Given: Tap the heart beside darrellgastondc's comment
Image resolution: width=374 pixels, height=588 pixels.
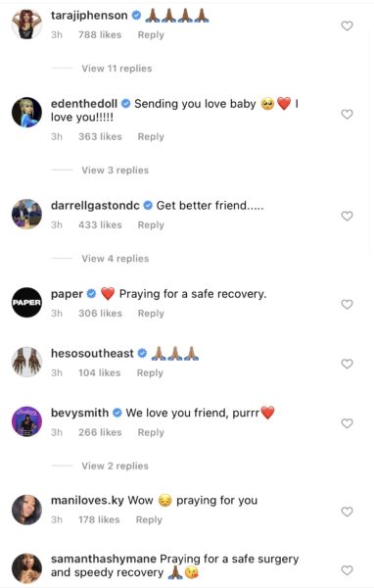Looking at the screenshot, I should coord(347,216).
